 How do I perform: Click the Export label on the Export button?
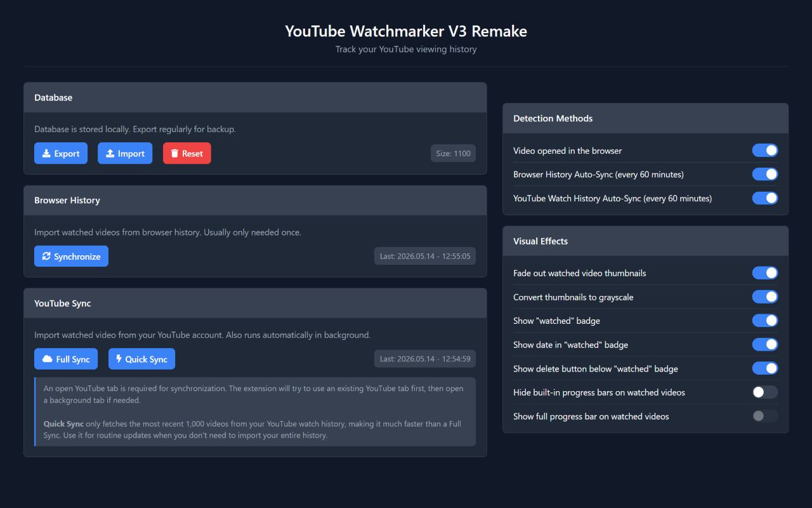point(67,154)
